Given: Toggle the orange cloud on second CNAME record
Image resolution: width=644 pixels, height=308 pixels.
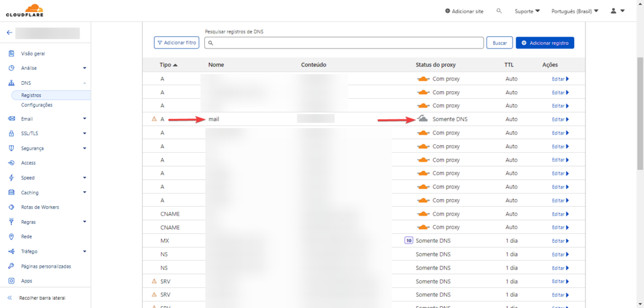Looking at the screenshot, I should click(423, 227).
